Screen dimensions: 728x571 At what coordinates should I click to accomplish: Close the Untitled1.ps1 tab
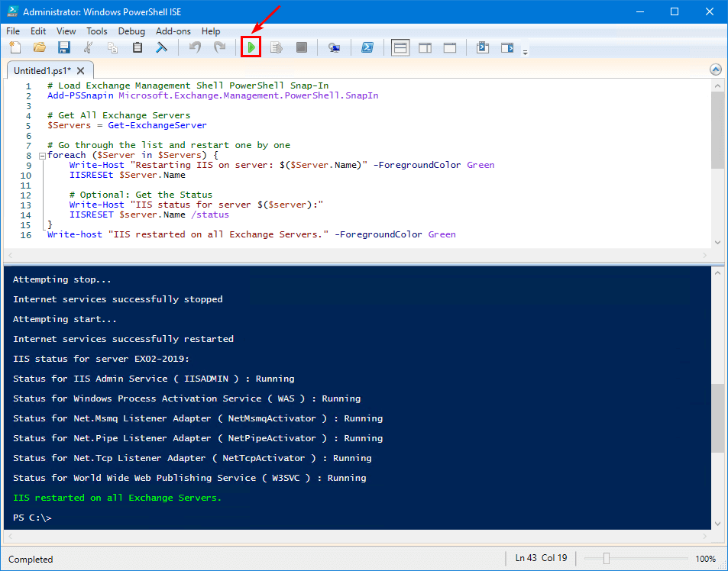pos(81,70)
